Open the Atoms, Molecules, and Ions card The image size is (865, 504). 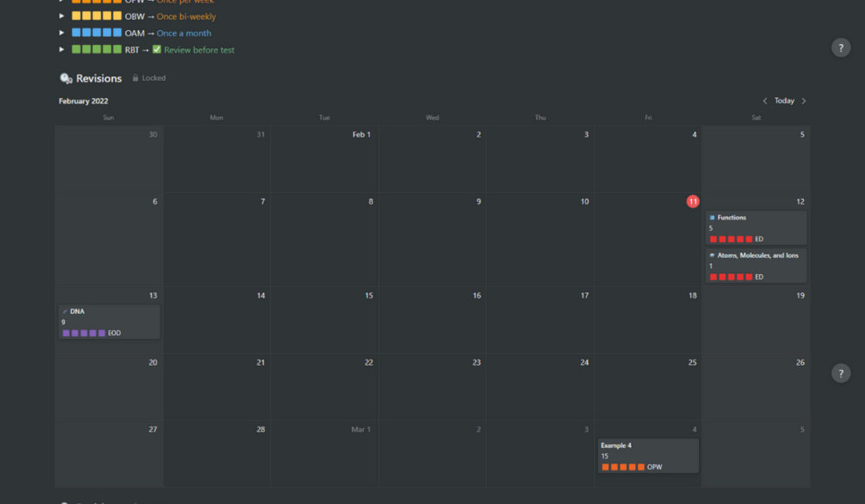tap(756, 266)
